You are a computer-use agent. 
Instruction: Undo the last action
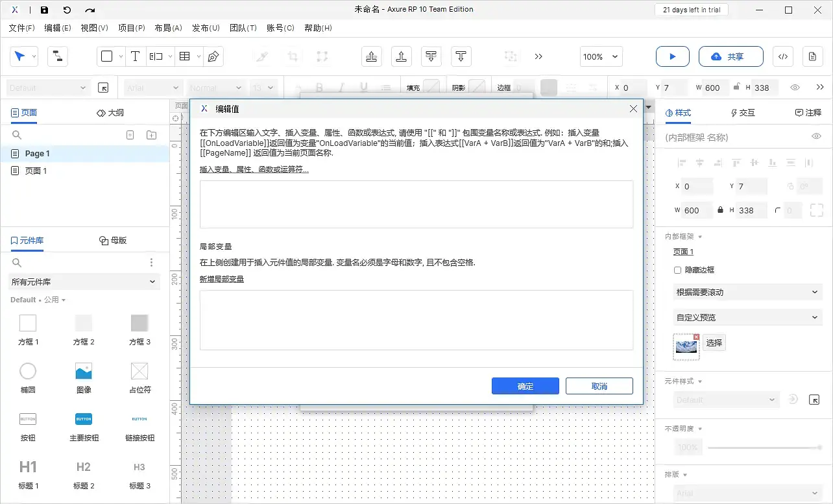coord(67,10)
